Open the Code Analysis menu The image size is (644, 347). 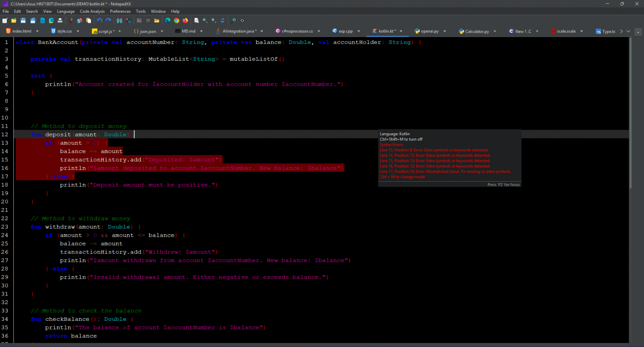coord(92,11)
